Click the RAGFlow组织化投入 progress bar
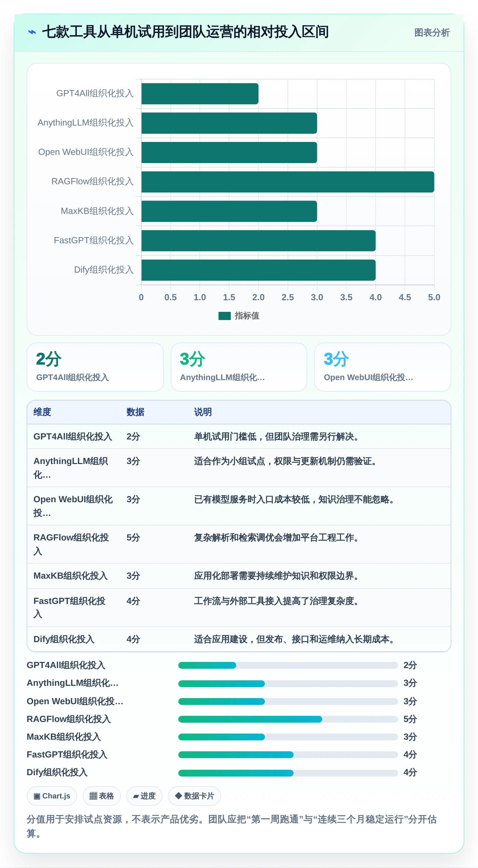 288,719
